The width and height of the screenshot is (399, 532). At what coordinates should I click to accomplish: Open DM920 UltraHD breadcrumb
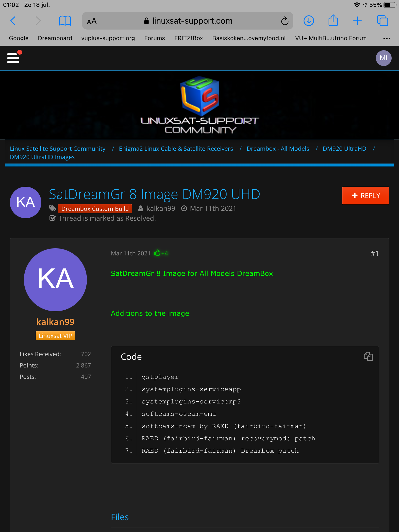(344, 149)
